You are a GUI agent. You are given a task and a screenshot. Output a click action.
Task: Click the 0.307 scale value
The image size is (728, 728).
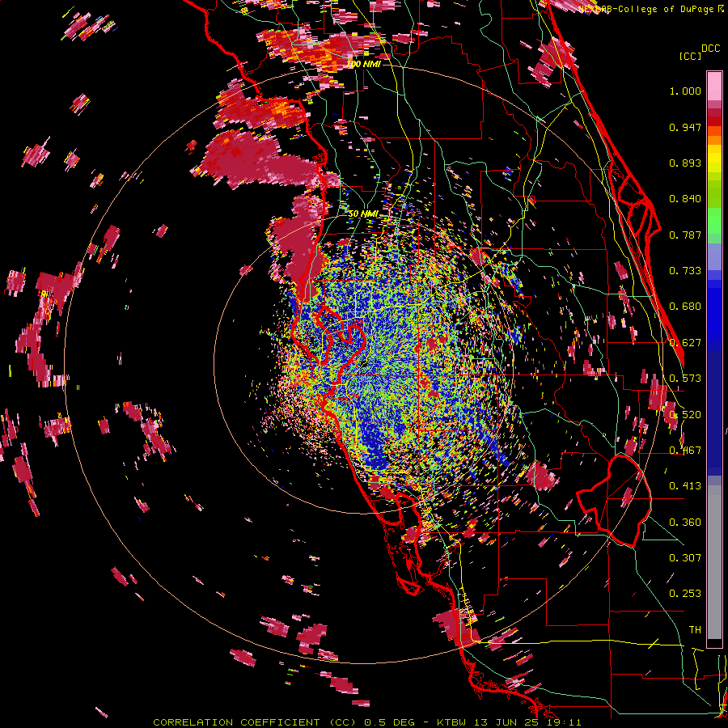tap(685, 558)
